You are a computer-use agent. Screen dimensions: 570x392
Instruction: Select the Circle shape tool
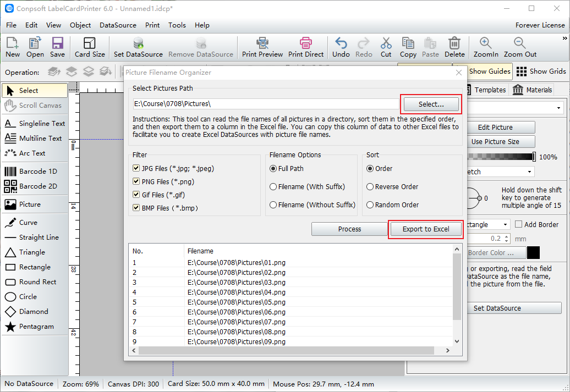[35, 297]
